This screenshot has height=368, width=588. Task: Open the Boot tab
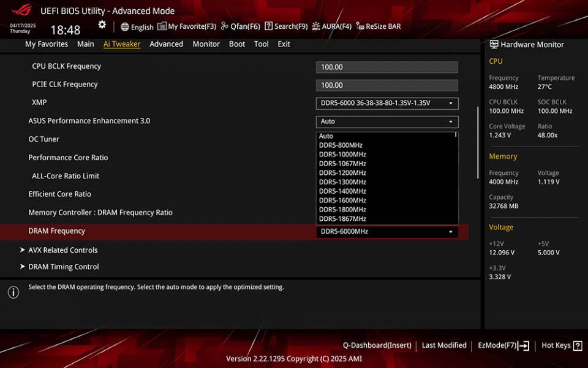pos(237,44)
